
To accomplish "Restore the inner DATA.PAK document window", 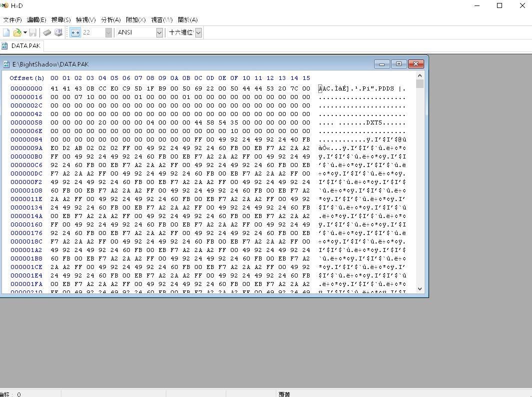I will click(399, 64).
